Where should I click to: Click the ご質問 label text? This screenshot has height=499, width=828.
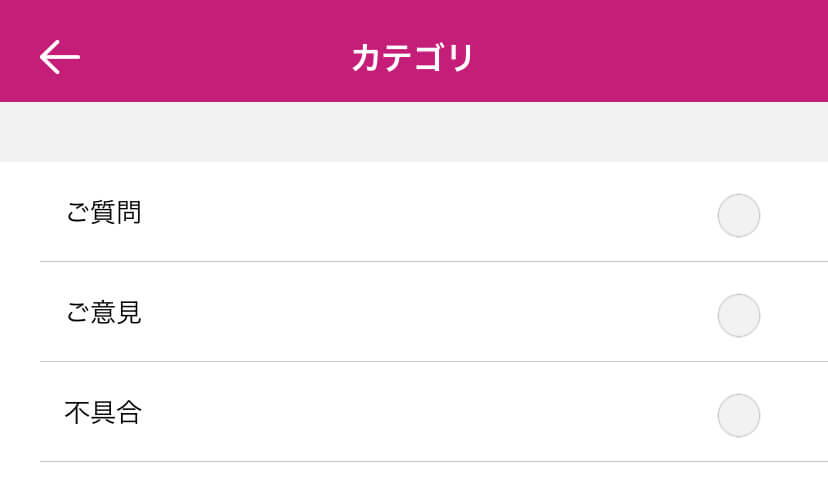click(103, 213)
